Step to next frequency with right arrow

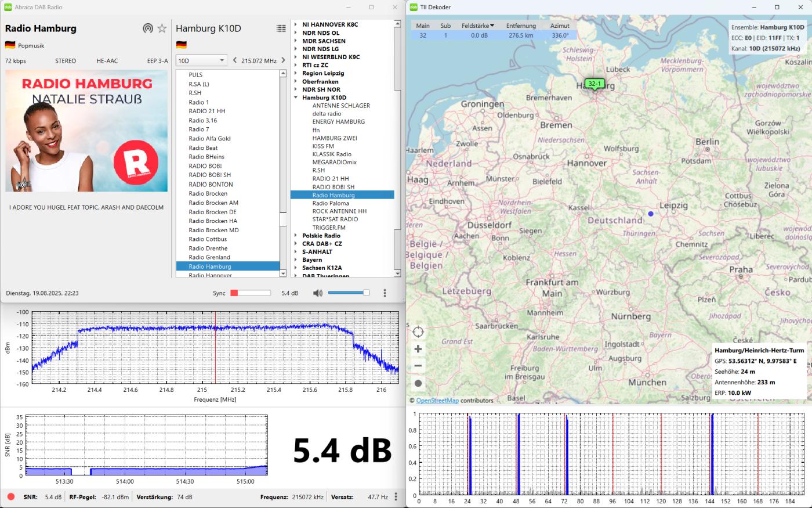point(283,60)
